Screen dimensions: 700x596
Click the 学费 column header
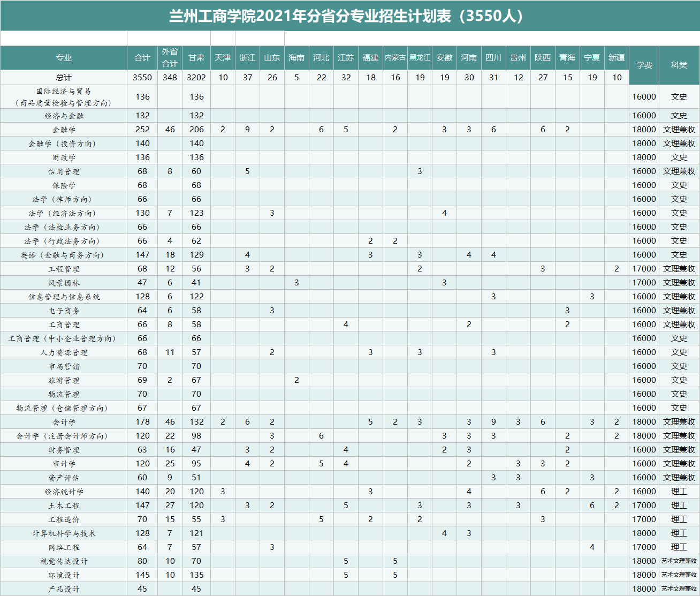[644, 65]
